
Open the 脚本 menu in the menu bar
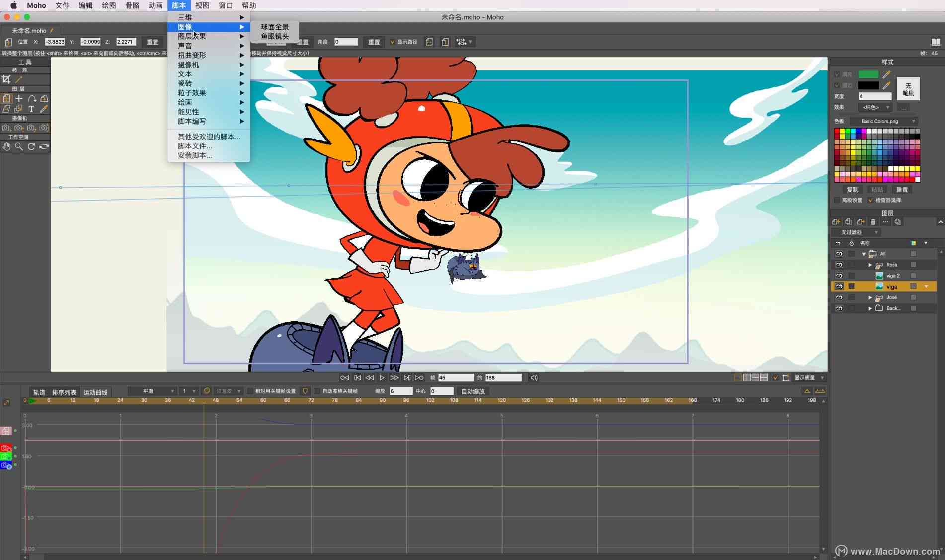(x=179, y=5)
